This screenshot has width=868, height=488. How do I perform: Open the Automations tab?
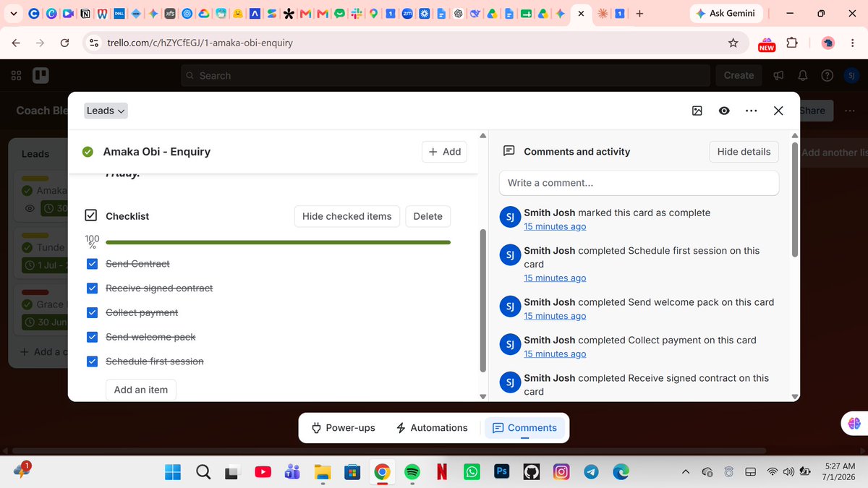click(x=432, y=428)
